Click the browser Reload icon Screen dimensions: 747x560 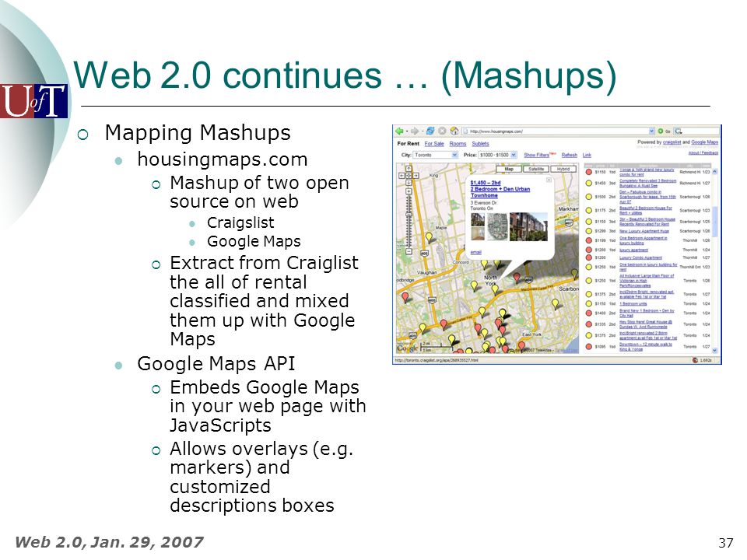coord(430,131)
